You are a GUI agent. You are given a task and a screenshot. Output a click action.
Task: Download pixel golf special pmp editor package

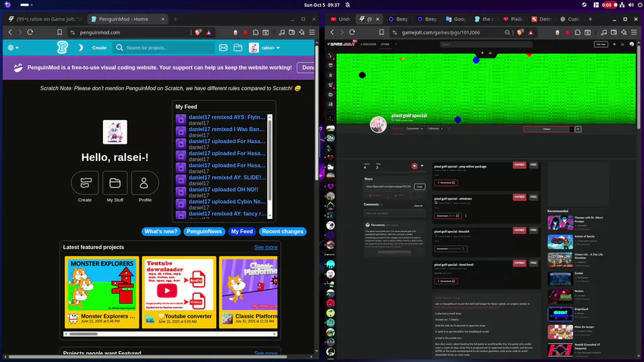click(446, 182)
